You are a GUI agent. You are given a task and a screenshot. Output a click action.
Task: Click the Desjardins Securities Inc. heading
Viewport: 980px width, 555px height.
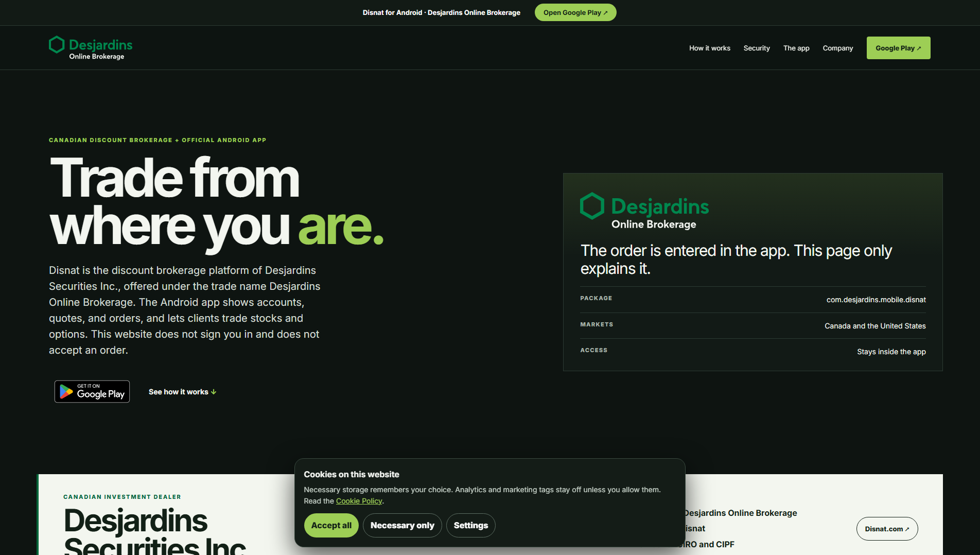click(155, 531)
